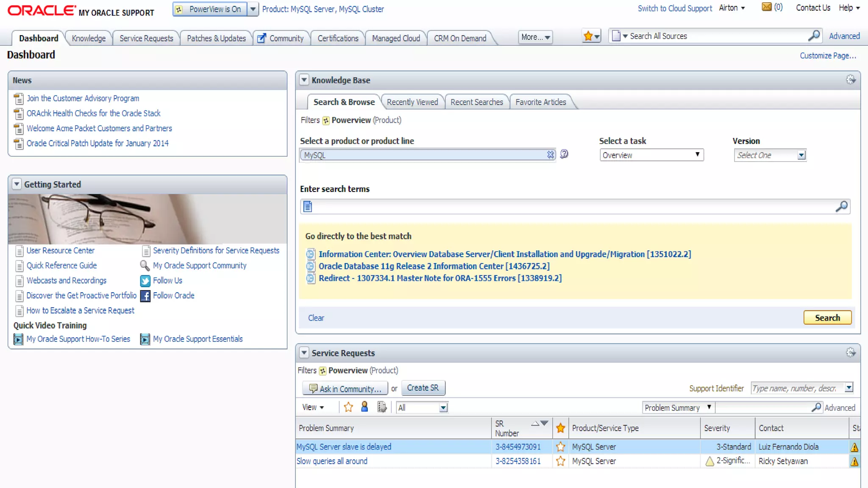Click into the Enter search terms field
This screenshot has height=488, width=868.
(575, 206)
